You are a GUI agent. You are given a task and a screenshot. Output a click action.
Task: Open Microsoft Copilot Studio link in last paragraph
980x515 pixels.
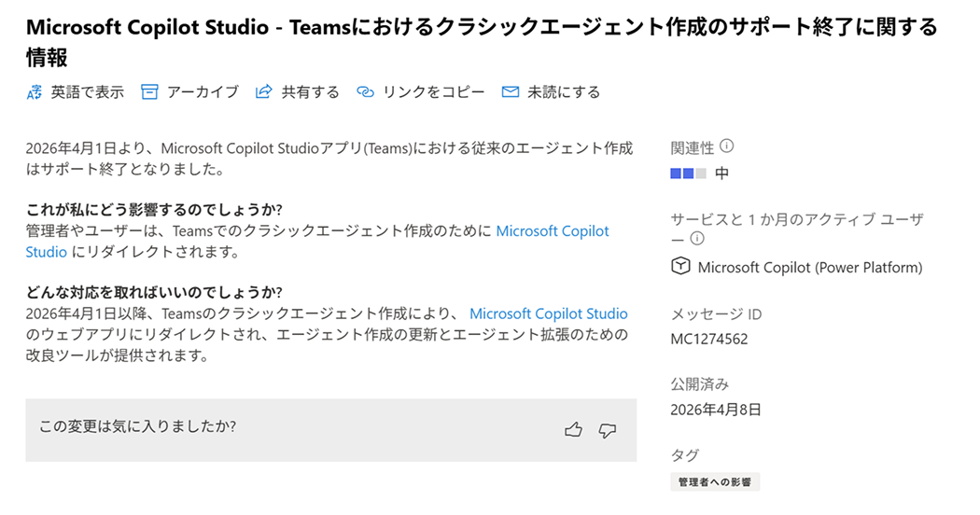(548, 314)
